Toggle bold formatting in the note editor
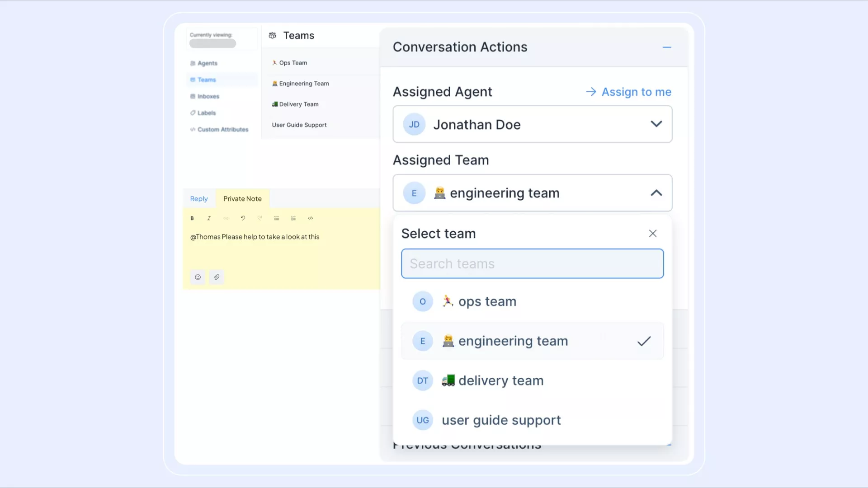 pyautogui.click(x=192, y=218)
